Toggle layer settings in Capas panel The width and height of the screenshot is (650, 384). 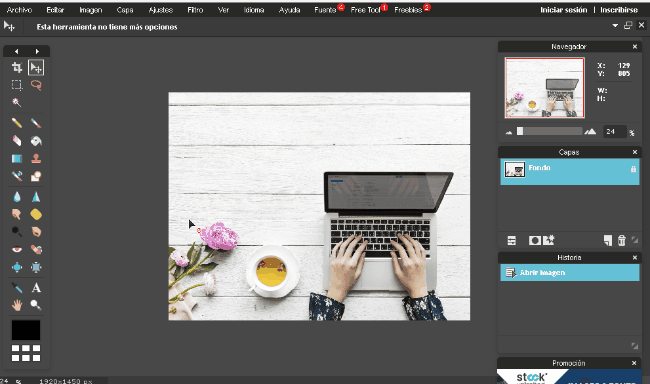click(512, 241)
